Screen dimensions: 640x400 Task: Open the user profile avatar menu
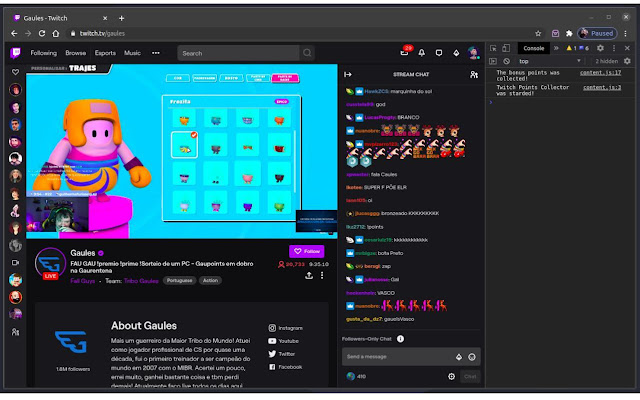pyautogui.click(x=473, y=53)
